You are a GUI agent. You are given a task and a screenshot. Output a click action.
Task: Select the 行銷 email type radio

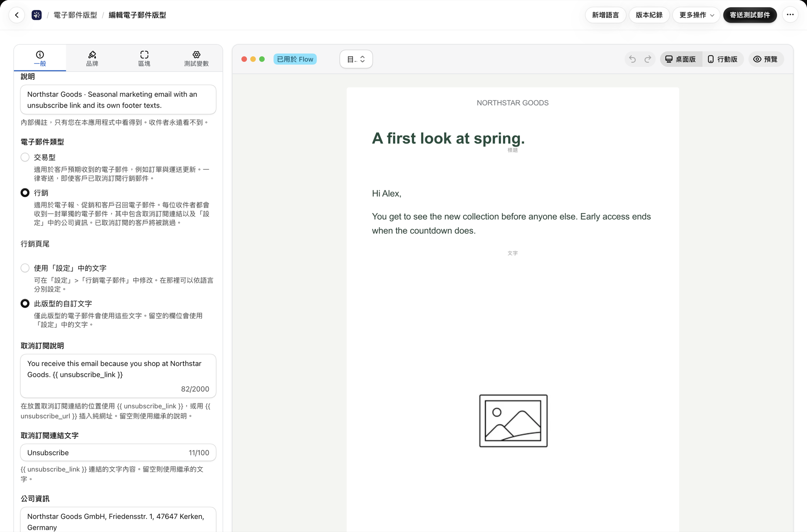(25, 193)
